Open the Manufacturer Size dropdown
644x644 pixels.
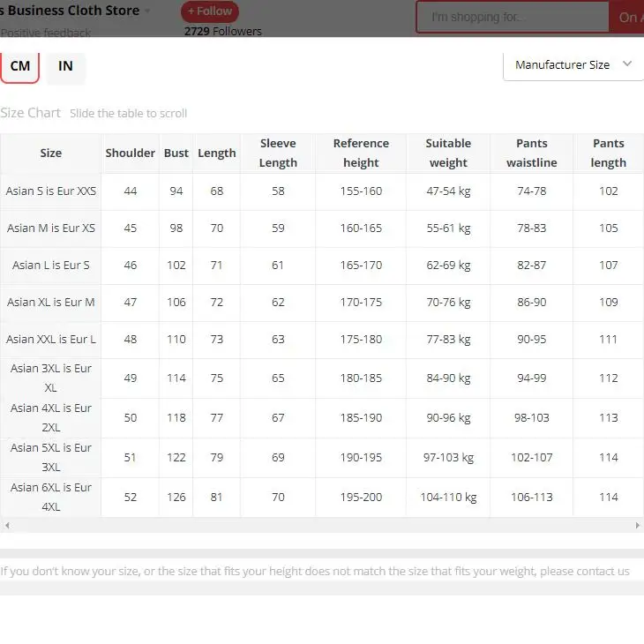click(573, 65)
